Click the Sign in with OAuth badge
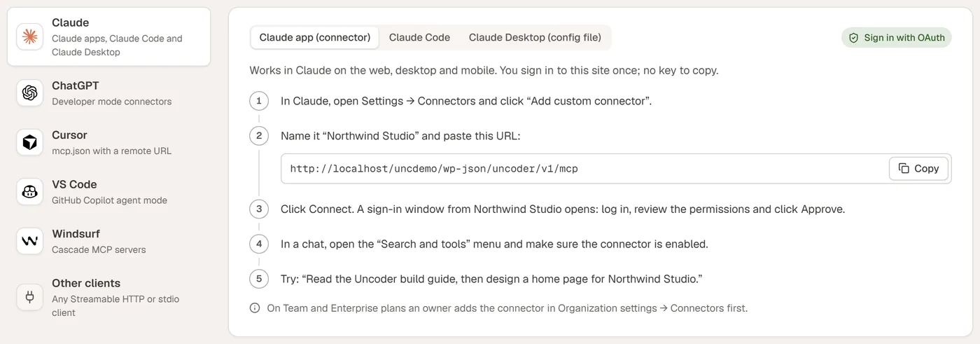980x344 pixels. pyautogui.click(x=897, y=38)
